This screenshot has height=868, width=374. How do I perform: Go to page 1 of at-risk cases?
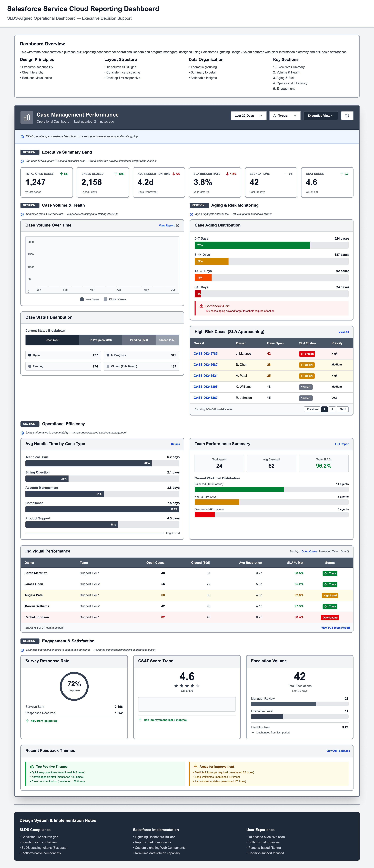click(x=324, y=409)
